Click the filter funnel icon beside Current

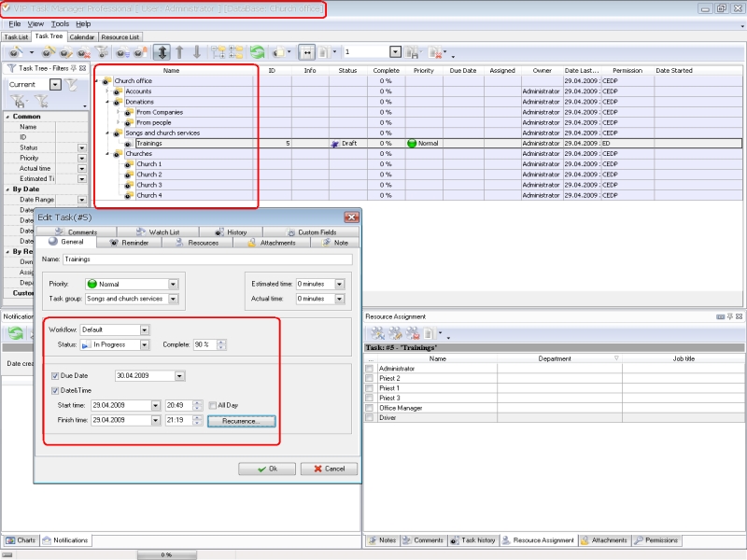click(x=72, y=84)
